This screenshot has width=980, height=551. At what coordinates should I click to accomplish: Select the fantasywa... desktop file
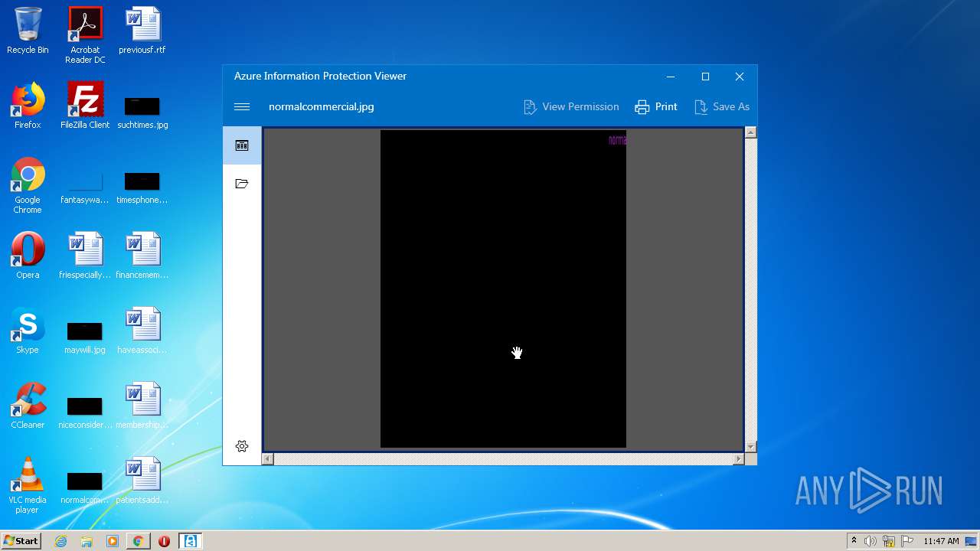(x=85, y=188)
